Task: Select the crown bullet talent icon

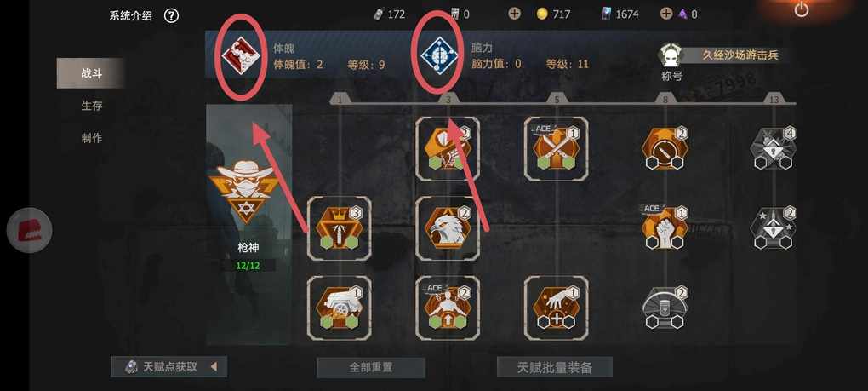Action: [x=339, y=227]
